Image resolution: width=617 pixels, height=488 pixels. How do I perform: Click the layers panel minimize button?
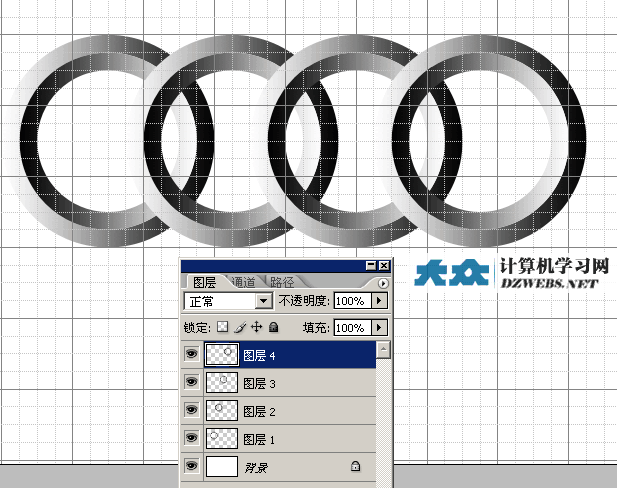(x=371, y=266)
